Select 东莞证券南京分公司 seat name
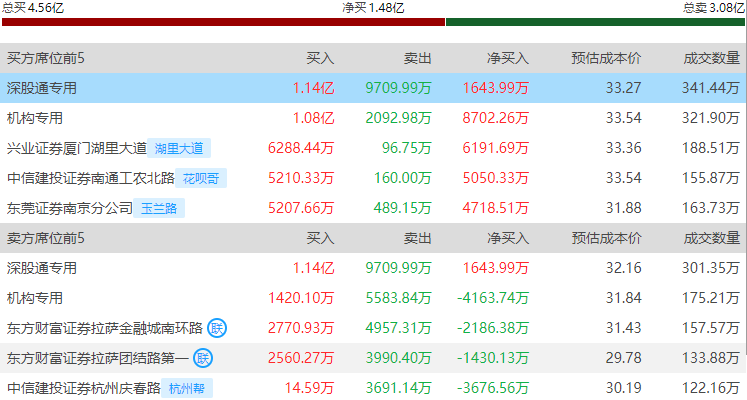This screenshot has height=400, width=747. click(x=70, y=208)
